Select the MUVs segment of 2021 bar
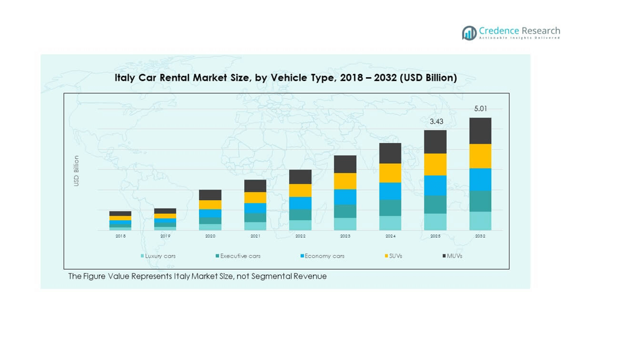Viewport: 644px width, 345px height. point(255,186)
